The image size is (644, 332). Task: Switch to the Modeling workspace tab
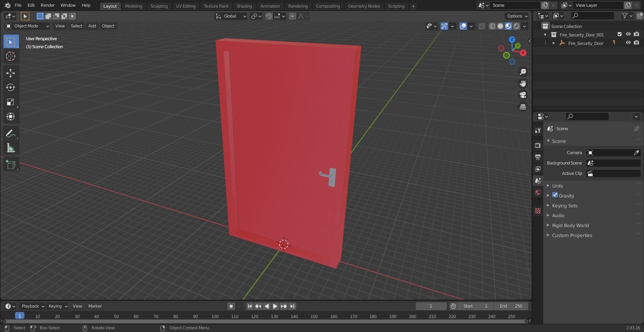click(133, 6)
